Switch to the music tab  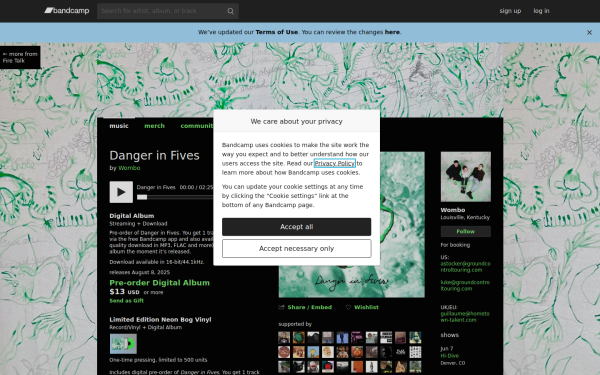[x=119, y=126]
